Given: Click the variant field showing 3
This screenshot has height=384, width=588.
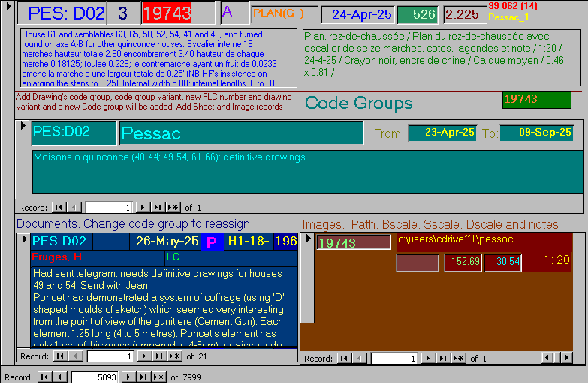Looking at the screenshot, I should point(123,13).
